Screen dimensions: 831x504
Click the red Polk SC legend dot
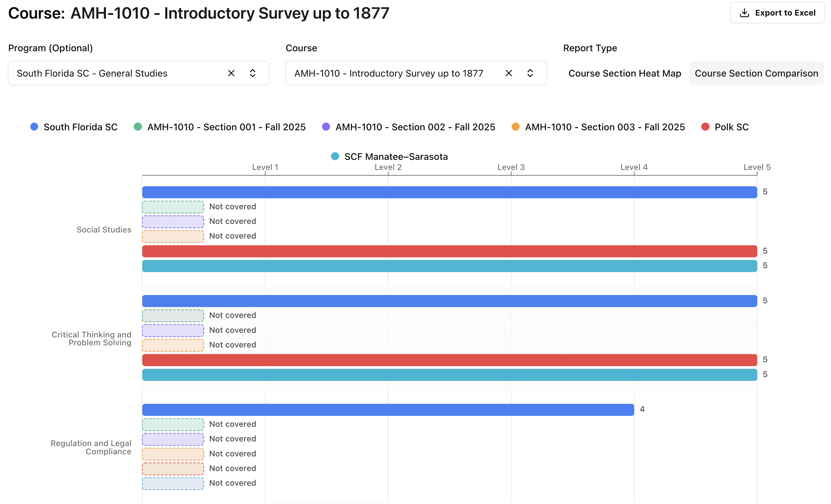click(x=705, y=127)
